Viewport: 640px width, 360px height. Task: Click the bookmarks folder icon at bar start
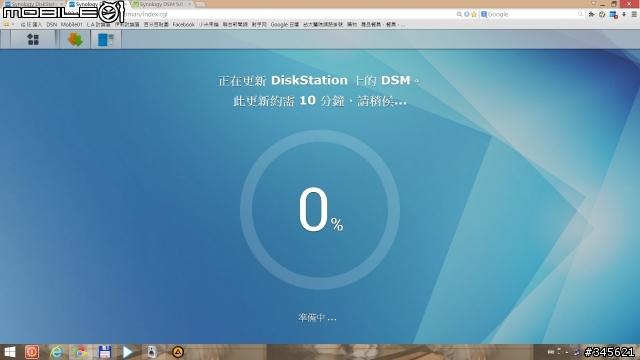point(6,24)
